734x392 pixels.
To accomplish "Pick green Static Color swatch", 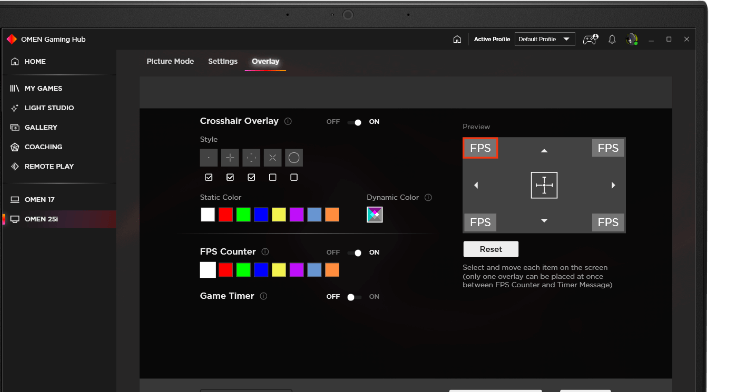I will (x=243, y=214).
